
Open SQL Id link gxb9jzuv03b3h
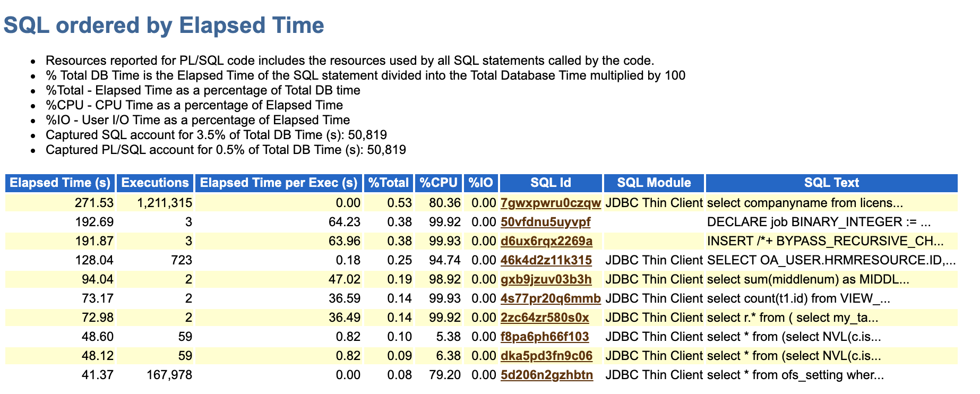[546, 279]
